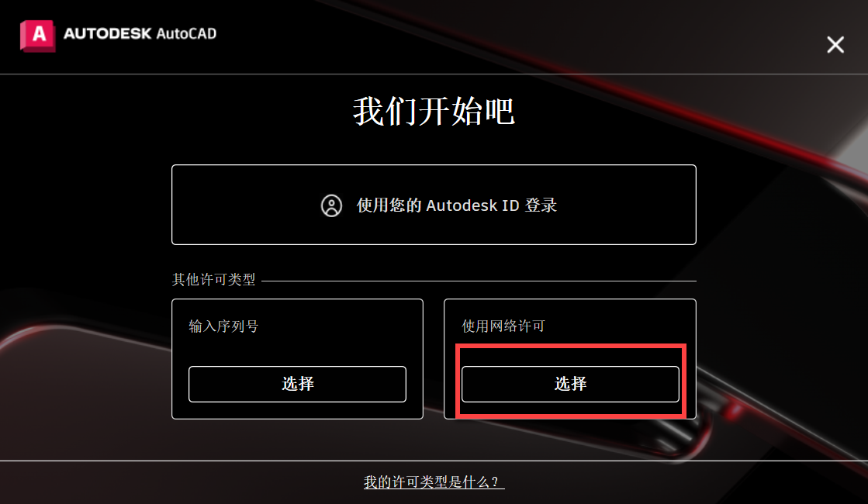
Task: Click the 其他许可类型 section label
Action: [x=213, y=280]
